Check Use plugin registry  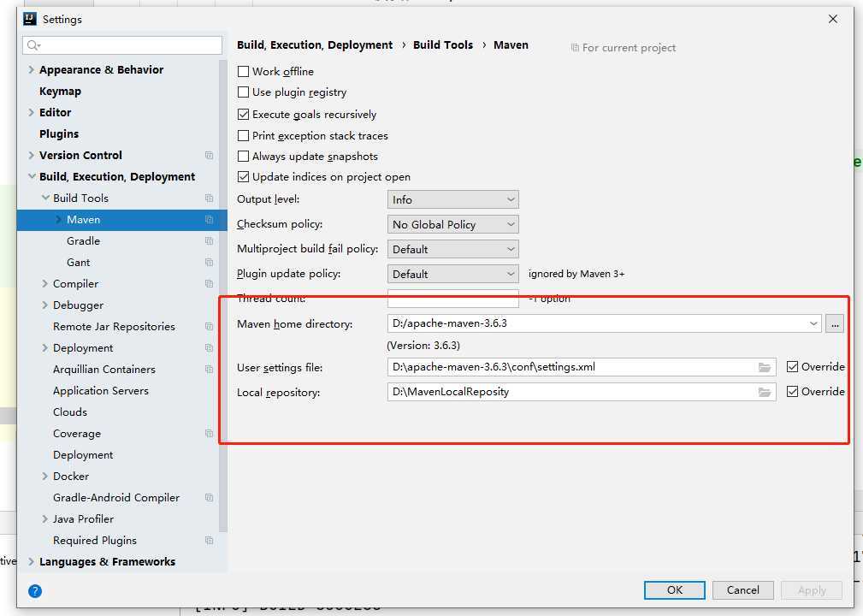coord(243,92)
